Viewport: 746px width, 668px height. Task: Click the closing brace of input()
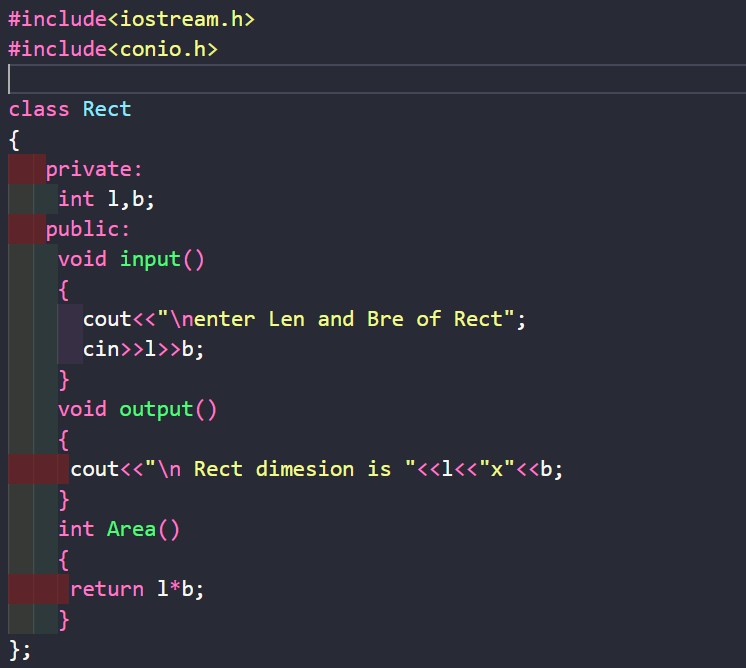64,380
